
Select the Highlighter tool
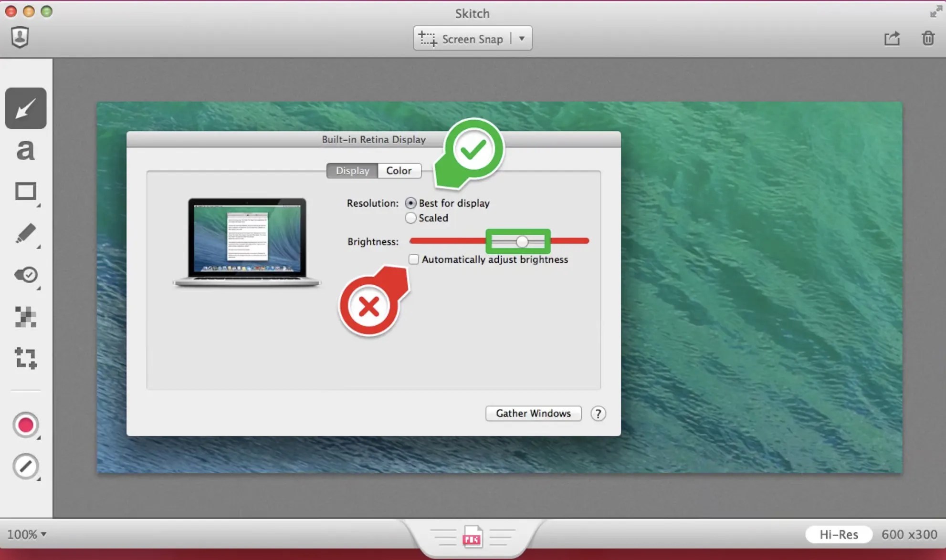(25, 233)
